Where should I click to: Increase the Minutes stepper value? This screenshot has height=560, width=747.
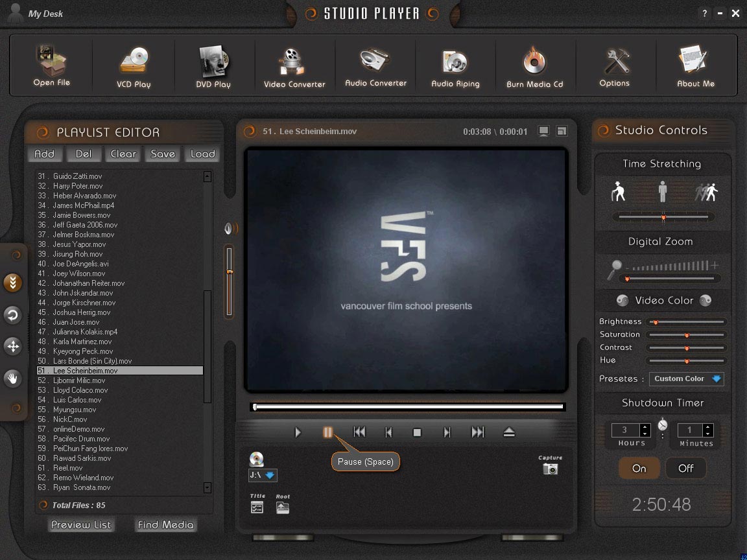tap(708, 427)
